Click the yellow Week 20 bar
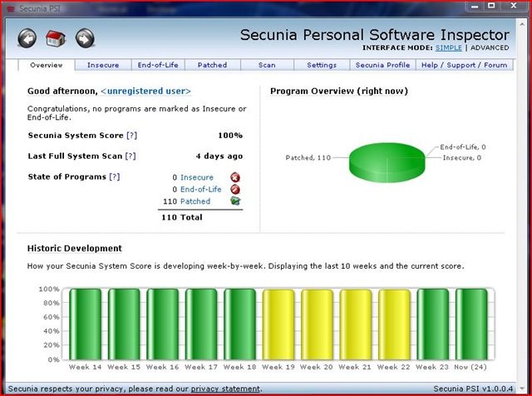 pyautogui.click(x=317, y=324)
